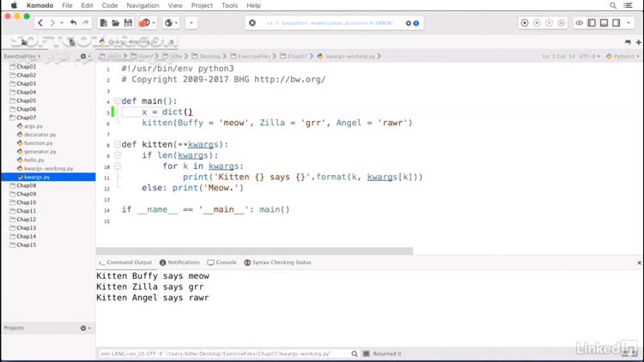Save the recorded macro

click(x=562, y=23)
